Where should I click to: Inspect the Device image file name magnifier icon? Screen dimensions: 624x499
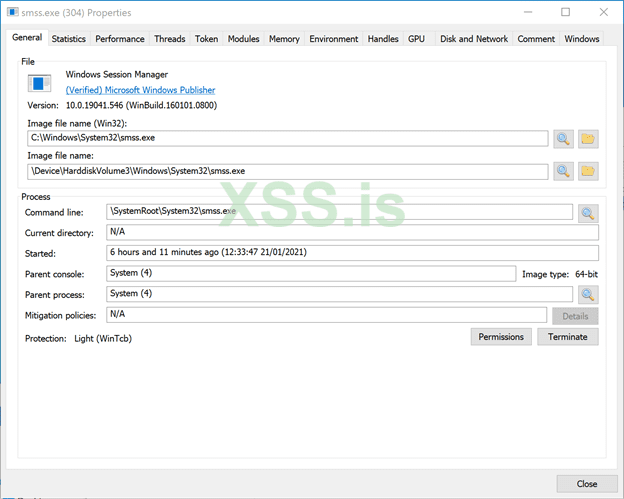tap(563, 171)
